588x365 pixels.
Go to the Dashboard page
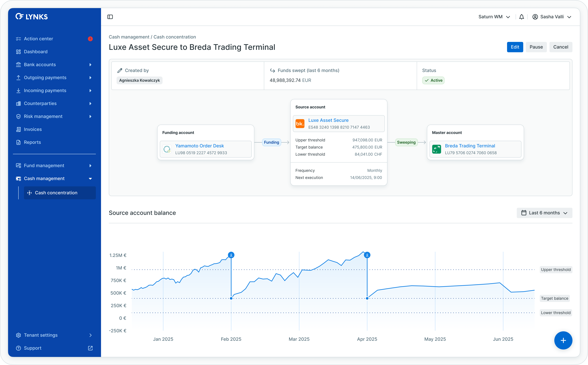pyautogui.click(x=36, y=52)
